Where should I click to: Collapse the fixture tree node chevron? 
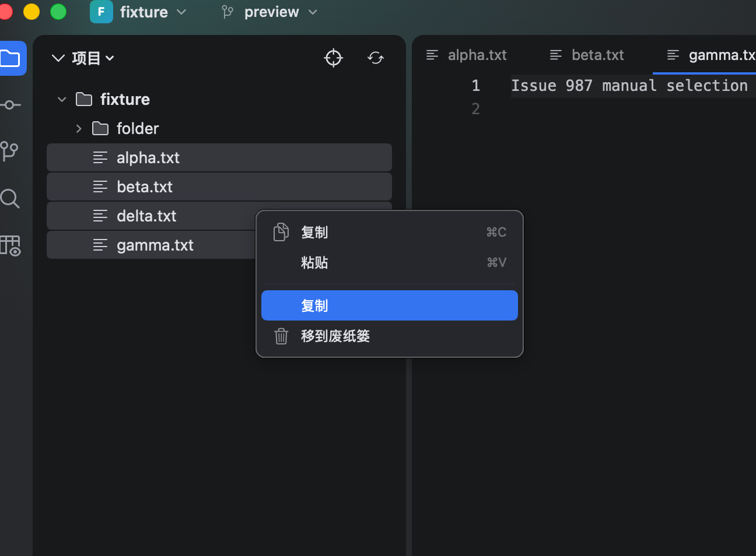62,100
